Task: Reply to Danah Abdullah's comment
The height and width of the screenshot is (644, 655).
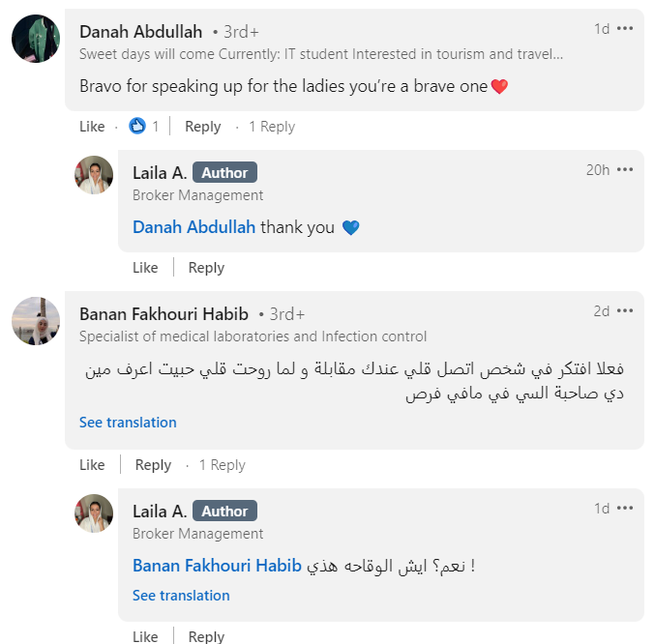Action: point(203,127)
